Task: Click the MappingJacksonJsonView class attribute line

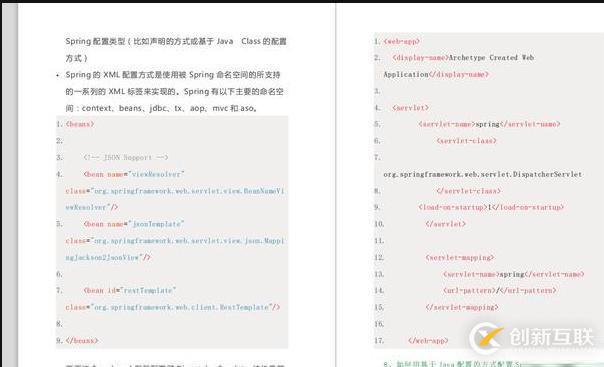Action: 175,241
